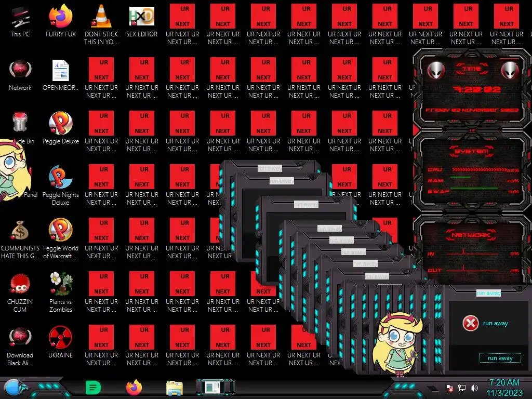Open the SEX EDITOR HxD shortcut

click(x=142, y=21)
